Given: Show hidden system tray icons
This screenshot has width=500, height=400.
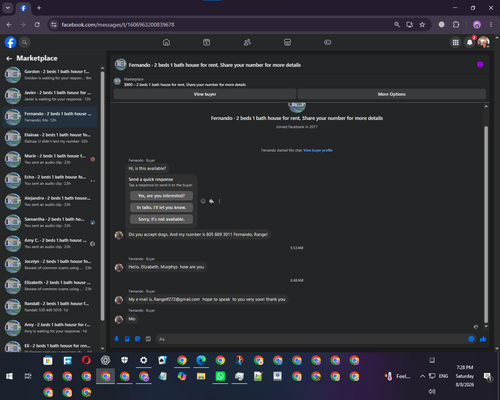Looking at the screenshot, I should pos(422,376).
